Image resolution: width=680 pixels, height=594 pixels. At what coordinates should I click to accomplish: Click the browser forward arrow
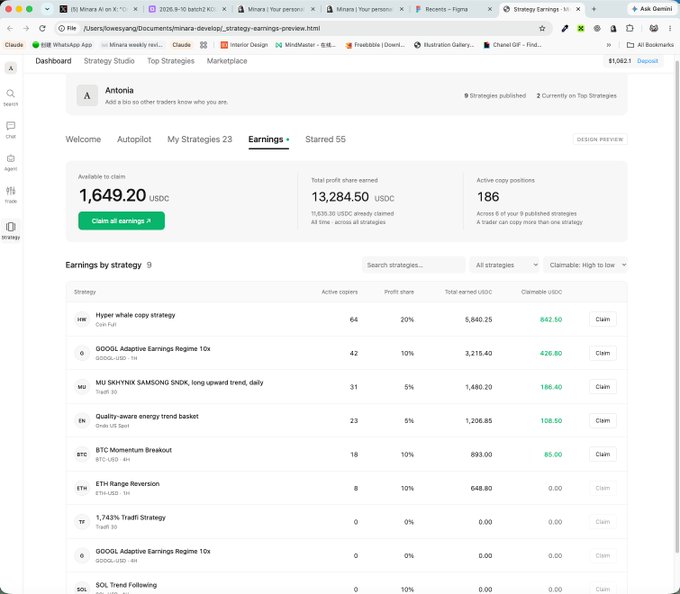coord(26,28)
